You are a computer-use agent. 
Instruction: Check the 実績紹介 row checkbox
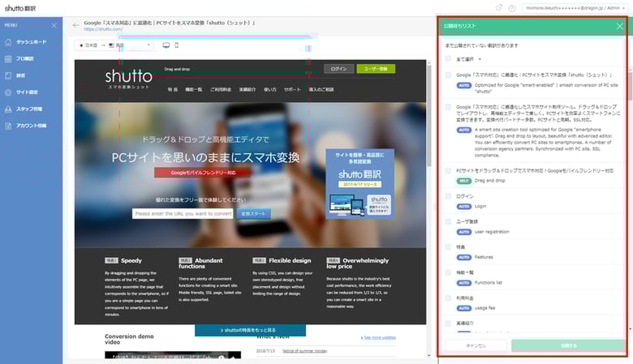(x=448, y=323)
